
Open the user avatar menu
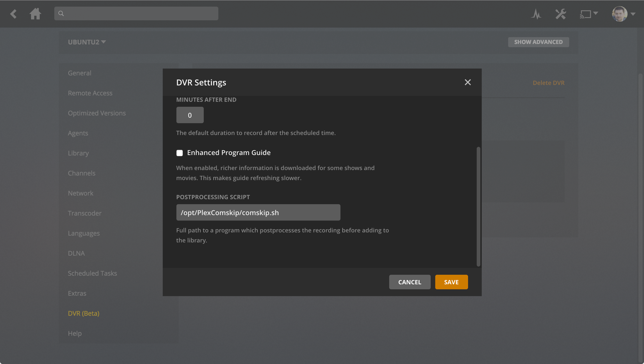(619, 14)
